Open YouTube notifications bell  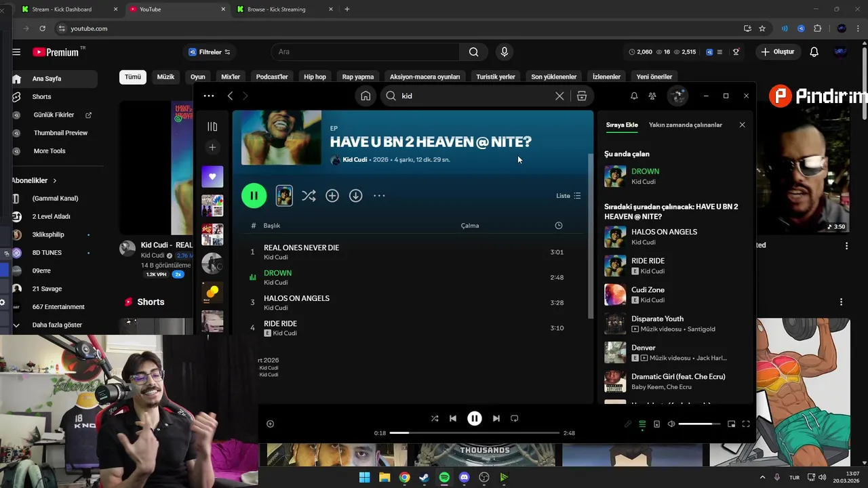(814, 52)
